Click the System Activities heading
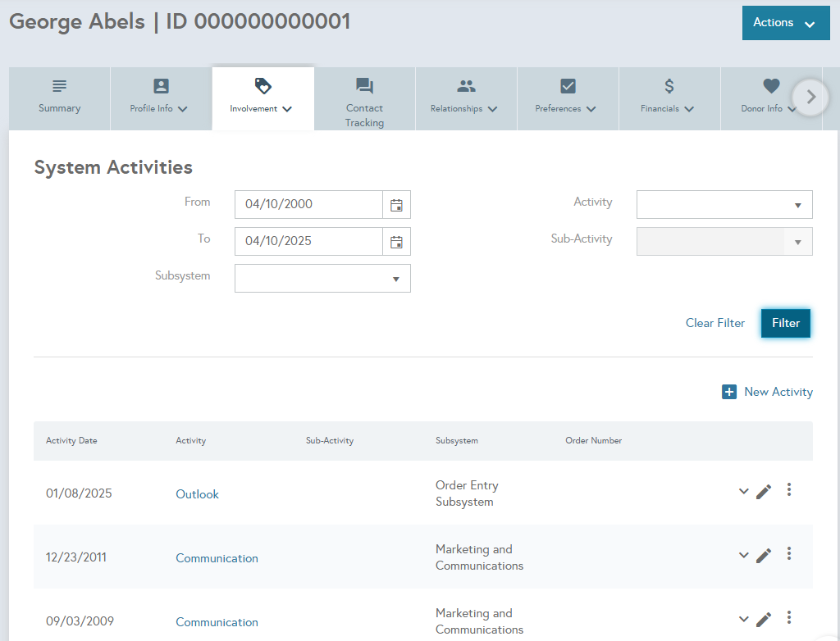This screenshot has height=641, width=840. [x=113, y=167]
